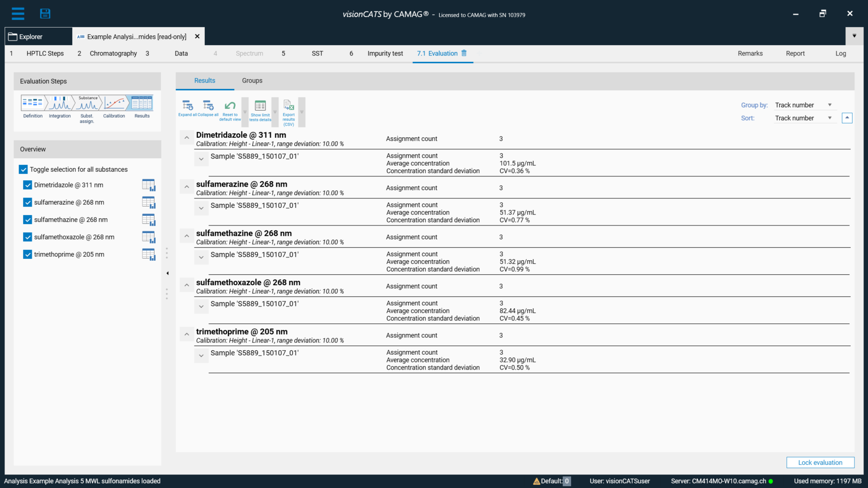Click the Lock evaluation button
Image resolution: width=868 pixels, height=488 pixels.
(820, 462)
